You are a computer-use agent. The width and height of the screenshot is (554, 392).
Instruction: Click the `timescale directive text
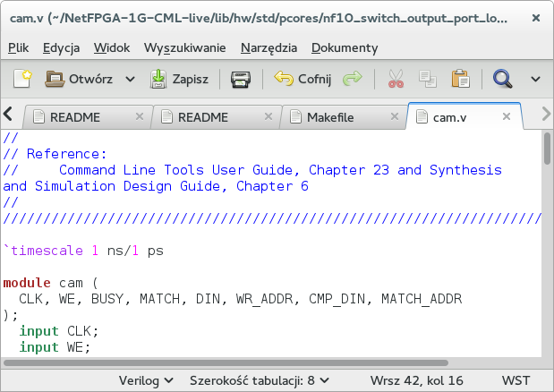click(x=43, y=251)
